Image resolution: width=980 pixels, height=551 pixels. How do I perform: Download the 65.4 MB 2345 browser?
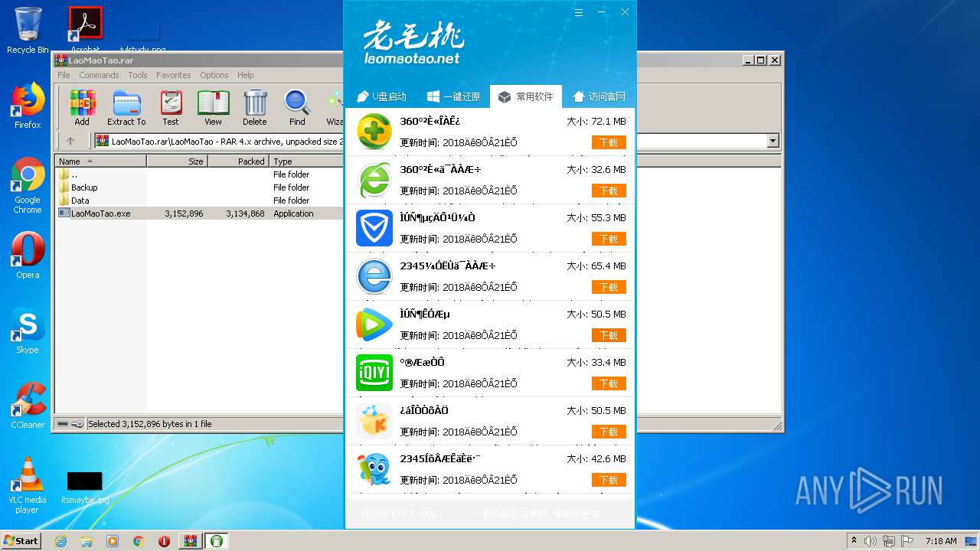(609, 287)
